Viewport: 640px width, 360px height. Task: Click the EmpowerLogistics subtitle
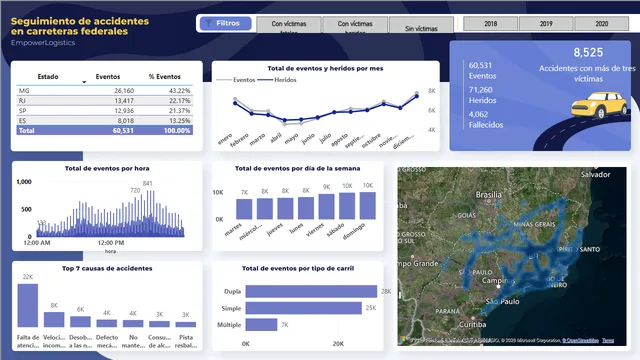(43, 42)
